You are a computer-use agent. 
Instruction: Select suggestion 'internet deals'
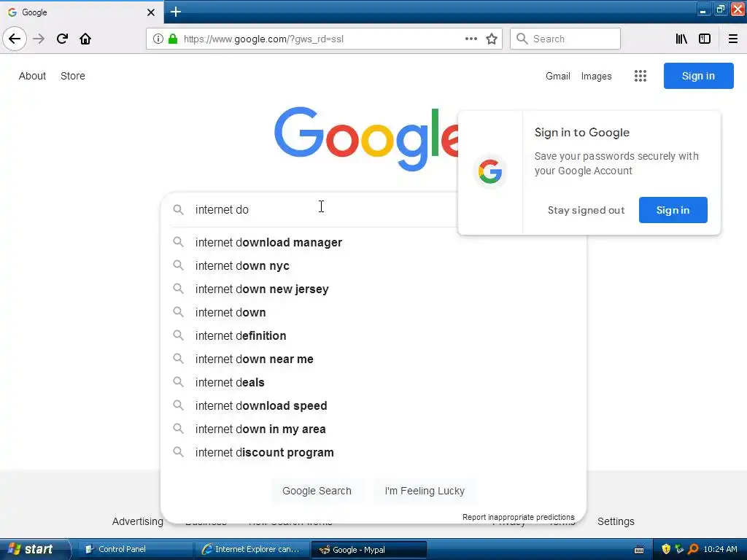click(x=373, y=382)
